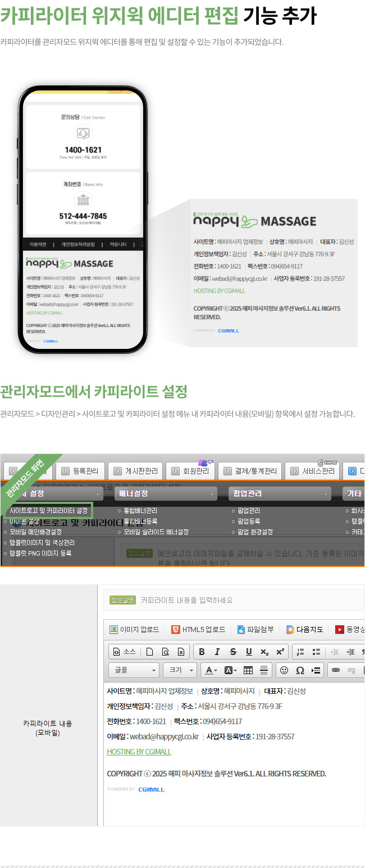Click the 짧은설명 label above editor
365x868 pixels.
point(123,600)
